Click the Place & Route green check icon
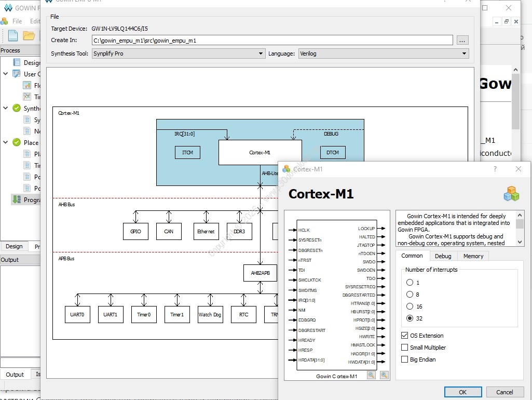The height and width of the screenshot is (400, 532). [17, 142]
